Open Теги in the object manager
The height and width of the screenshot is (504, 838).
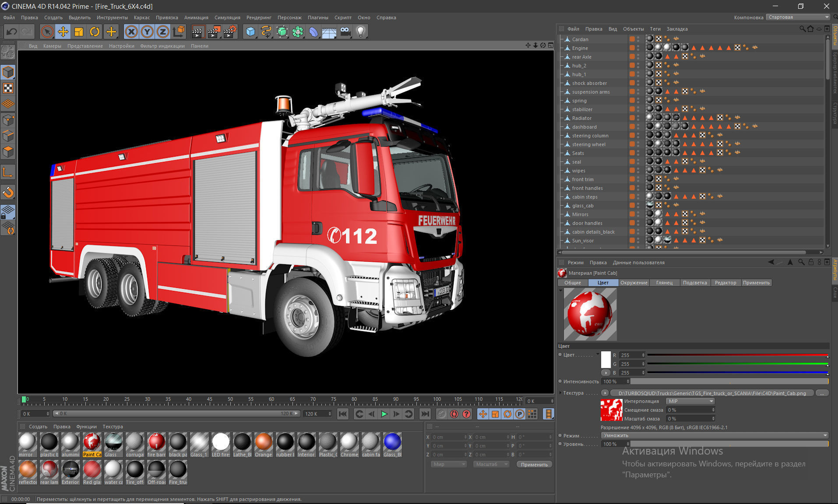tap(655, 29)
